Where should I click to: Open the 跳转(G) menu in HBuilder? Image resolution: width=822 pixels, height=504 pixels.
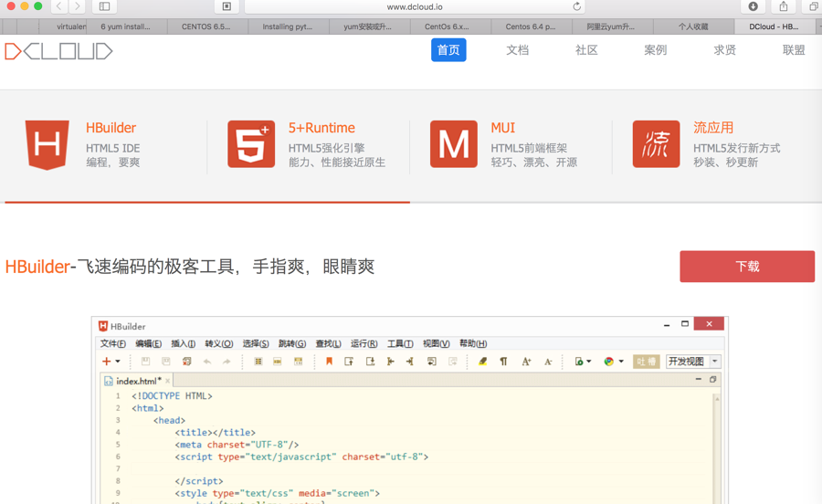292,343
